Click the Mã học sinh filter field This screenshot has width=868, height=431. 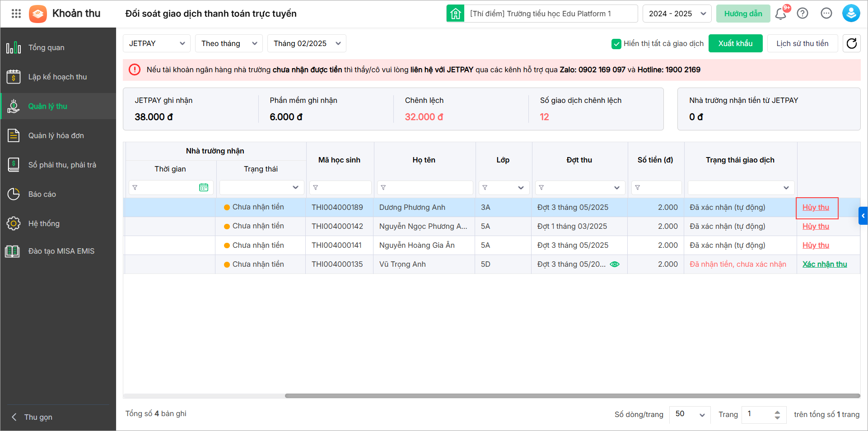(x=340, y=187)
